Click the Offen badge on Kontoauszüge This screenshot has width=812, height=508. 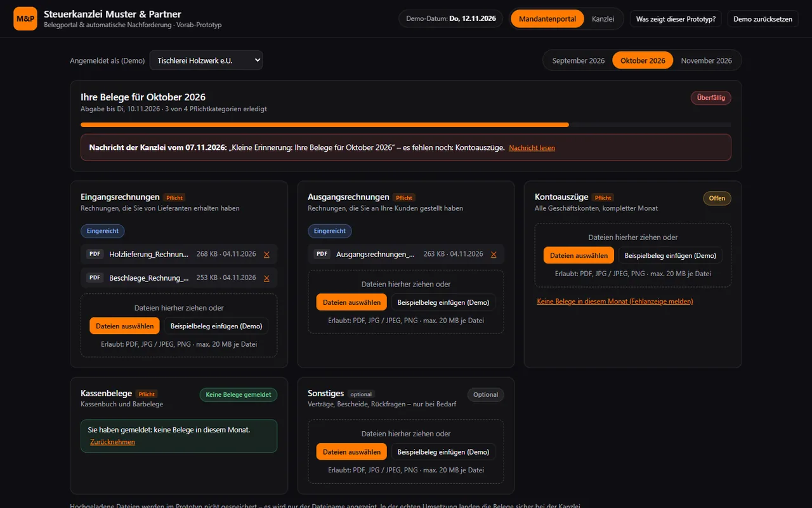coord(717,198)
